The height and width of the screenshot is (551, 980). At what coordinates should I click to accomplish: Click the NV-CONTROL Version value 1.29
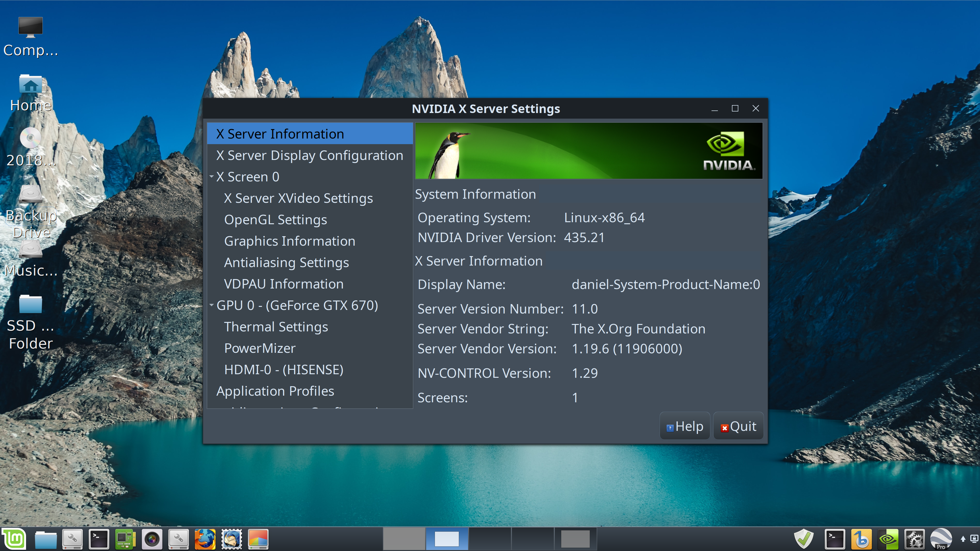pyautogui.click(x=585, y=373)
